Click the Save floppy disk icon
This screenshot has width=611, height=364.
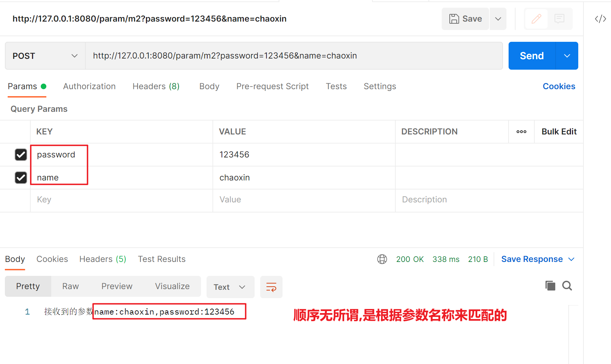(454, 19)
